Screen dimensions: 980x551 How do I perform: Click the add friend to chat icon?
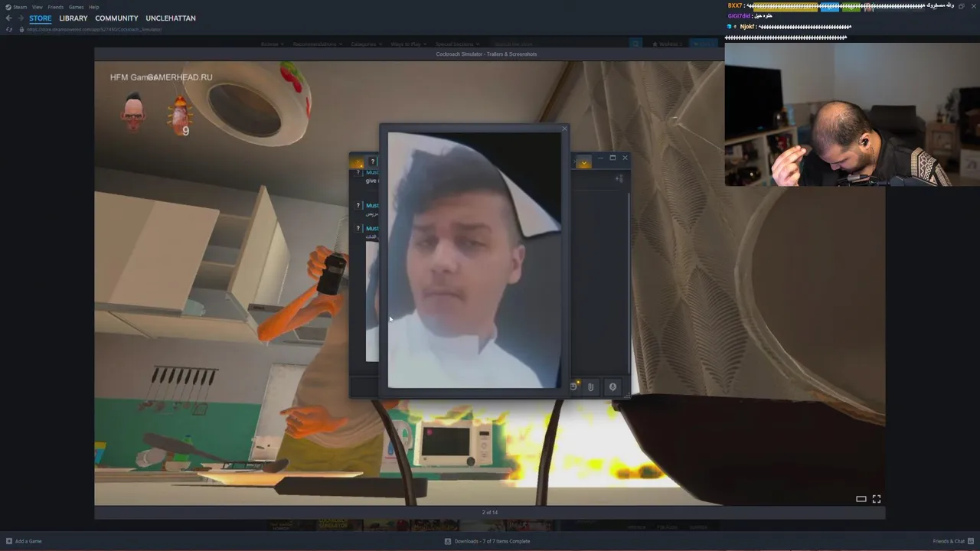619,178
